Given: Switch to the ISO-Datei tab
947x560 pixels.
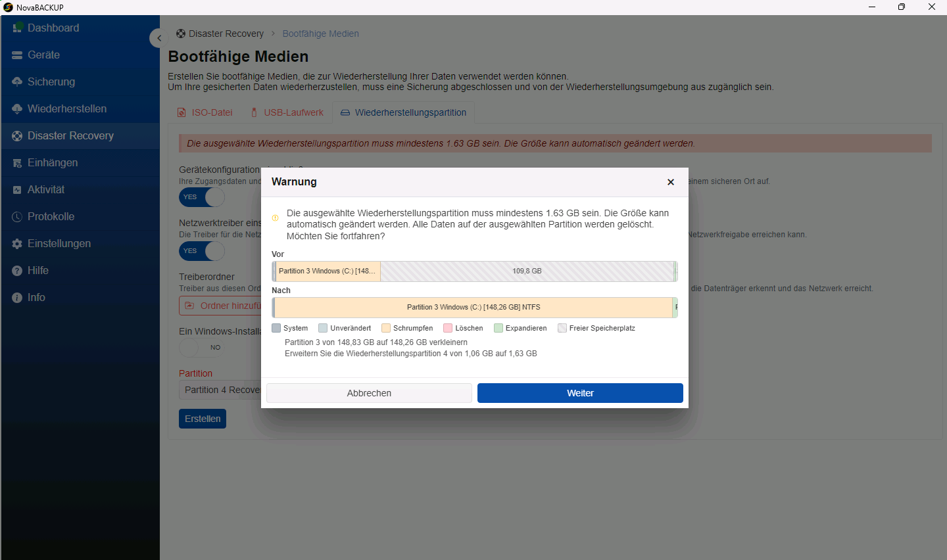Looking at the screenshot, I should pos(205,112).
